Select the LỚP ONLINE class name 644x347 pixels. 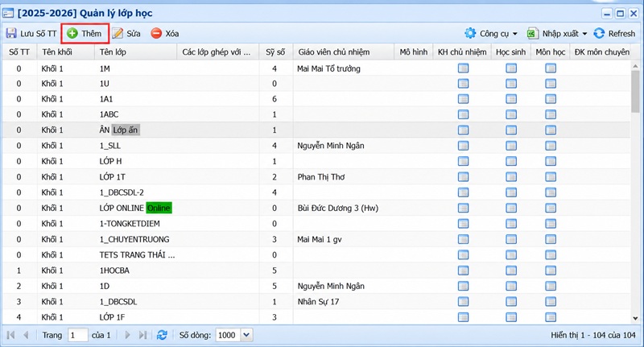(x=122, y=209)
